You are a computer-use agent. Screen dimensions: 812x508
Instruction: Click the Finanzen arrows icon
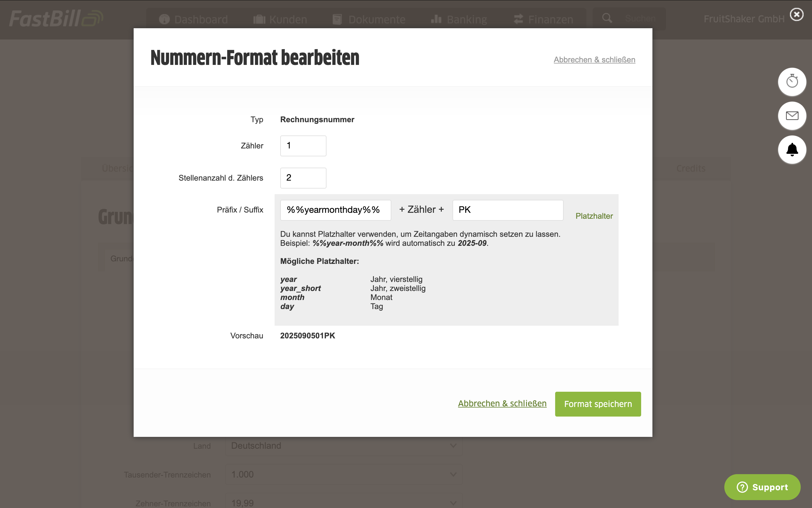(518, 19)
